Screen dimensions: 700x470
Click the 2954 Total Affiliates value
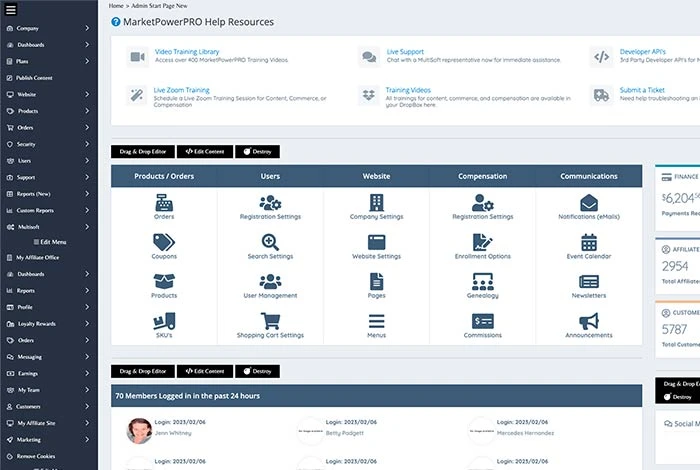click(675, 266)
